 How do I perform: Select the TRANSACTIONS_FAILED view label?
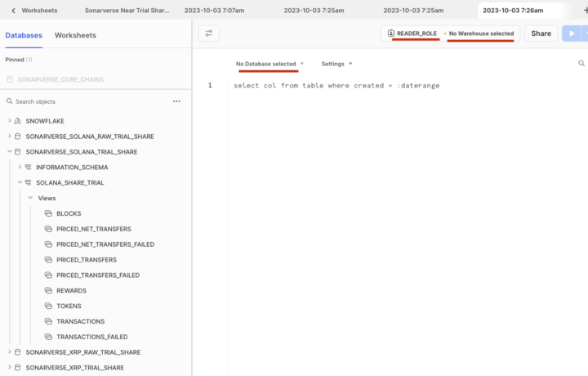[91, 337]
